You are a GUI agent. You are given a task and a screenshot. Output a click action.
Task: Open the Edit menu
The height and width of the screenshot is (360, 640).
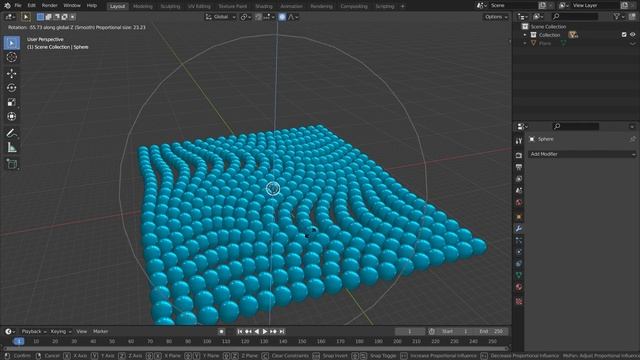(x=31, y=6)
